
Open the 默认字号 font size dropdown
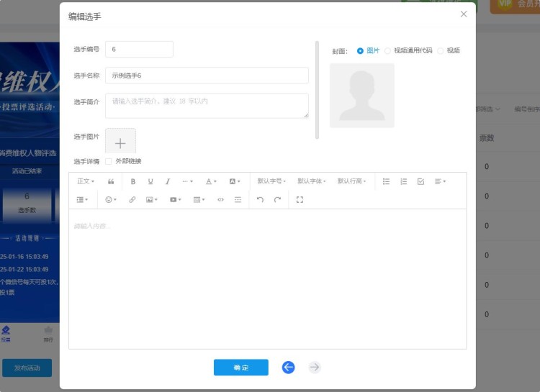click(x=271, y=181)
